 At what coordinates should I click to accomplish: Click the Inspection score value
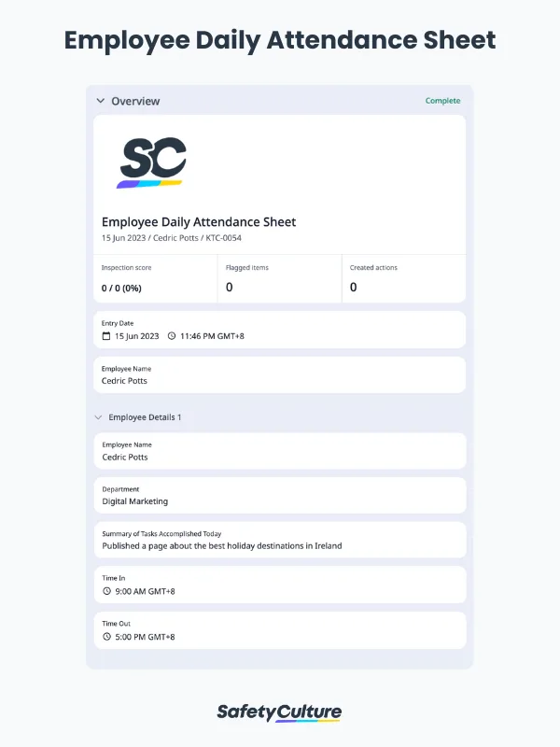pyautogui.click(x=122, y=287)
